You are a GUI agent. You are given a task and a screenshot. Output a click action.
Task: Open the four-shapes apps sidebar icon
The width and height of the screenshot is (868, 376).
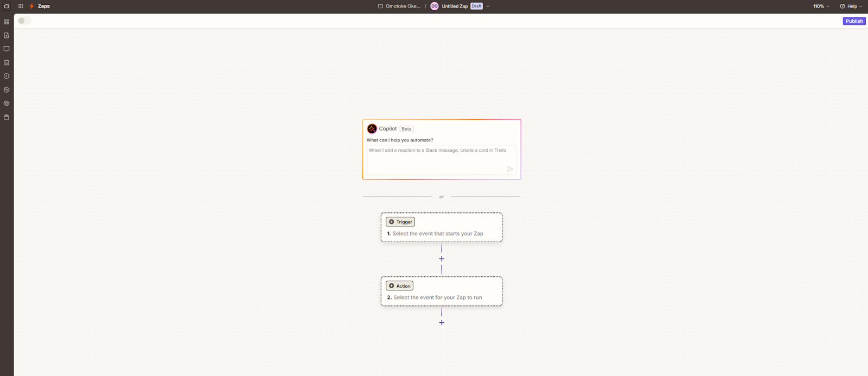tap(7, 22)
